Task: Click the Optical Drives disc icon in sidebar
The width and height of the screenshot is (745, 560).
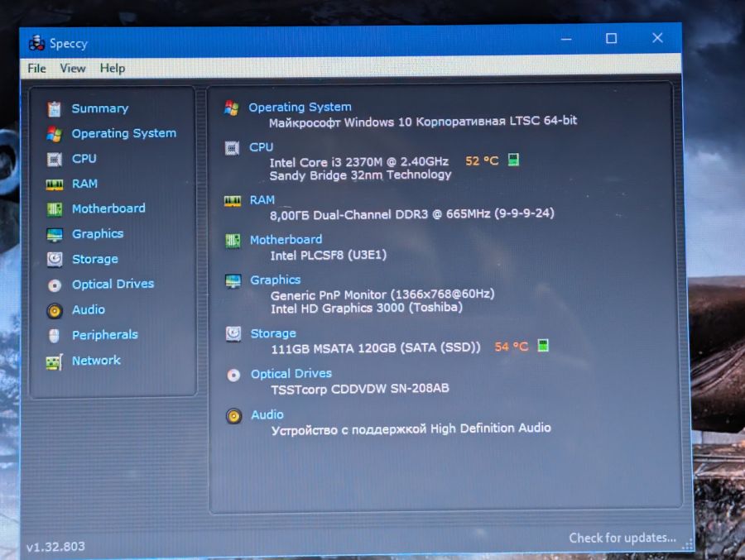Action: 54,285
